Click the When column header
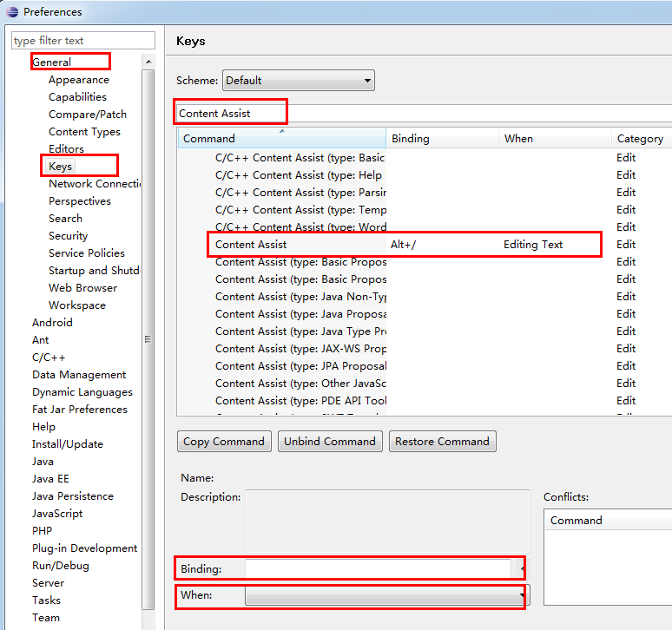The image size is (672, 630). [555, 139]
